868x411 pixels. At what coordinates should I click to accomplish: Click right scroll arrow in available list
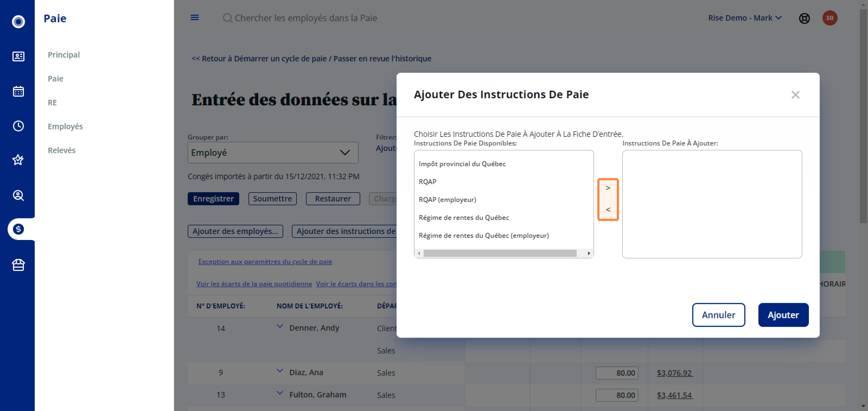pos(589,253)
